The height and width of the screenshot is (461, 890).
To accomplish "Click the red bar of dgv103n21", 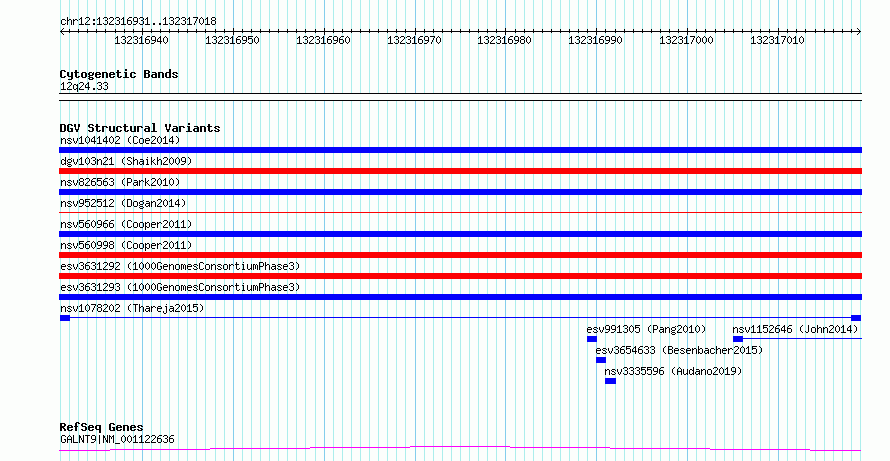I will click(x=460, y=171).
